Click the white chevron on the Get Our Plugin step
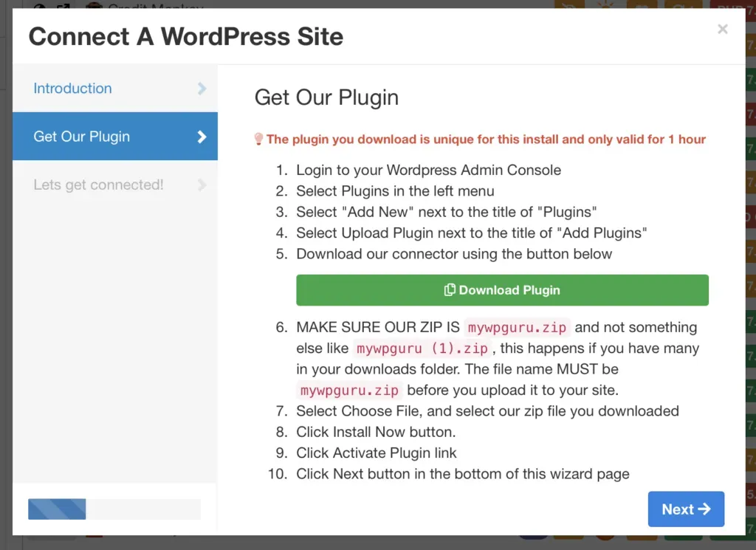Image resolution: width=756 pixels, height=550 pixels. tap(201, 137)
